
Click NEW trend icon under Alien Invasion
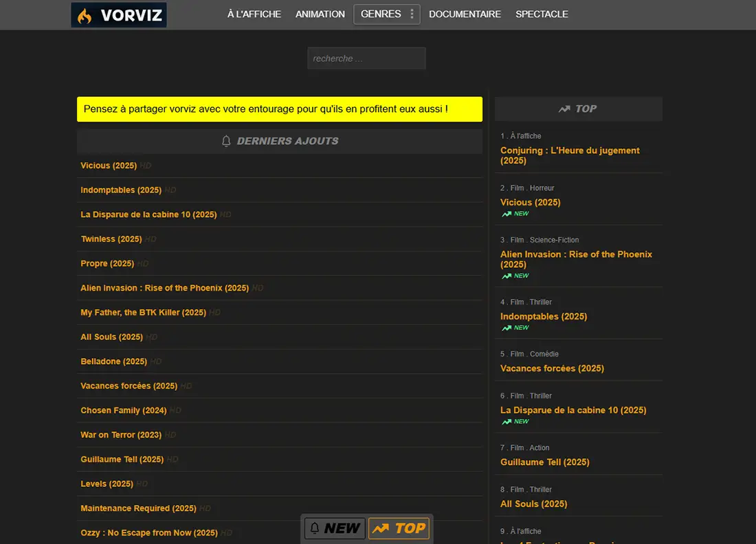[x=507, y=275]
